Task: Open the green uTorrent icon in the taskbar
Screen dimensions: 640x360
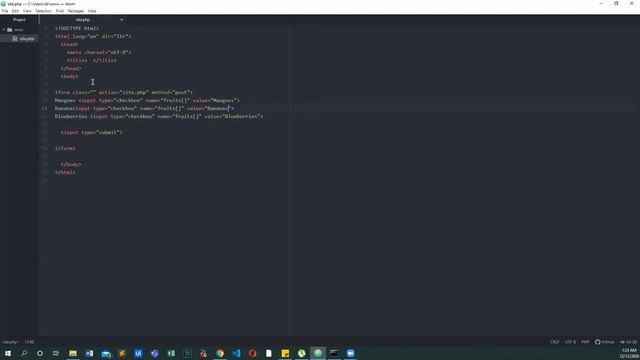Action: click(302, 353)
